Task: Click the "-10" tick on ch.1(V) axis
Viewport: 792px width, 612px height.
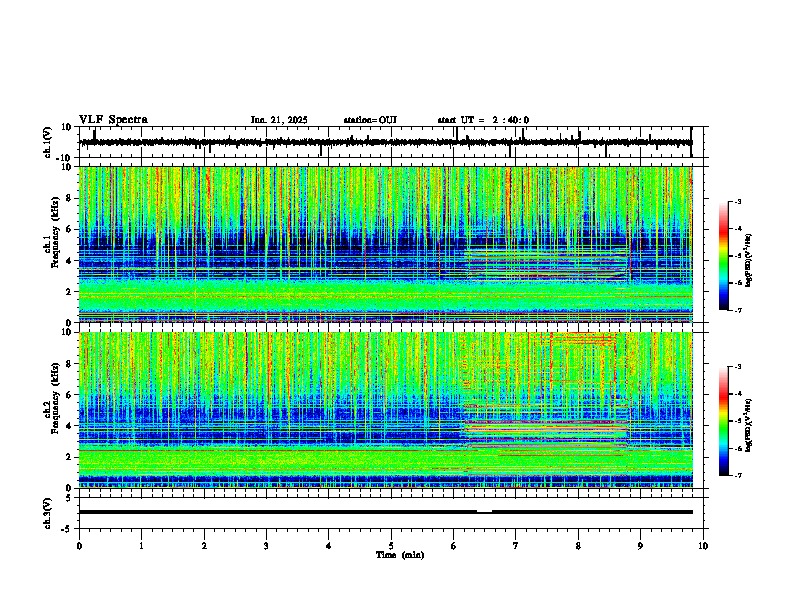Action: pos(65,158)
